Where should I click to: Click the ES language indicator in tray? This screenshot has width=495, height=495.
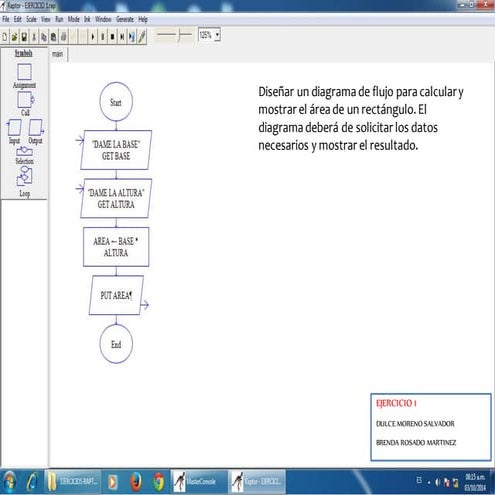point(419,480)
